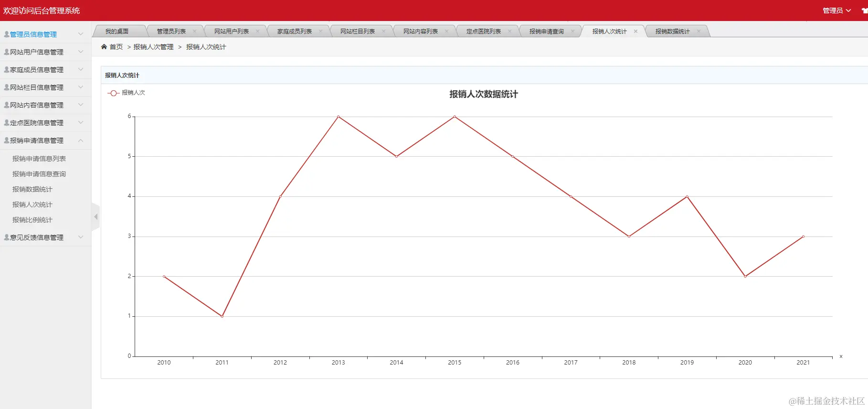This screenshot has width=868, height=409.
Task: Expand 定点医院信息管理 menu chevron
Action: 81,122
